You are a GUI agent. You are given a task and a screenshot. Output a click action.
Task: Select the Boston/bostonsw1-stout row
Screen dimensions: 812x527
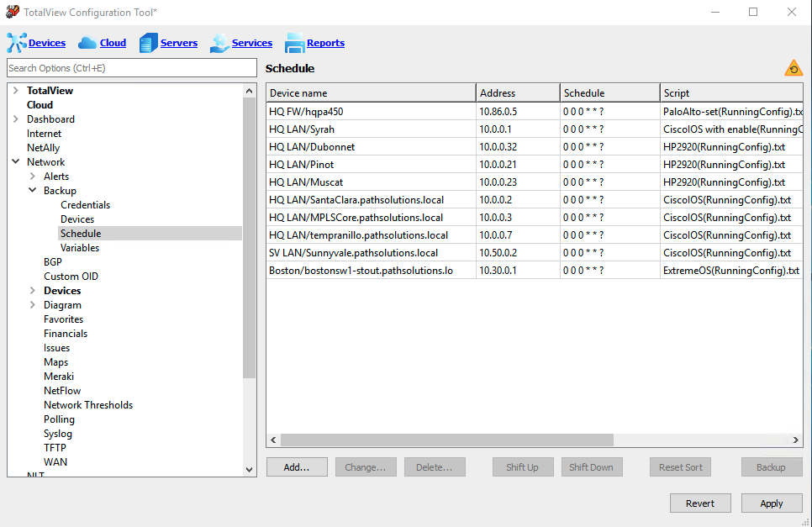coord(535,271)
